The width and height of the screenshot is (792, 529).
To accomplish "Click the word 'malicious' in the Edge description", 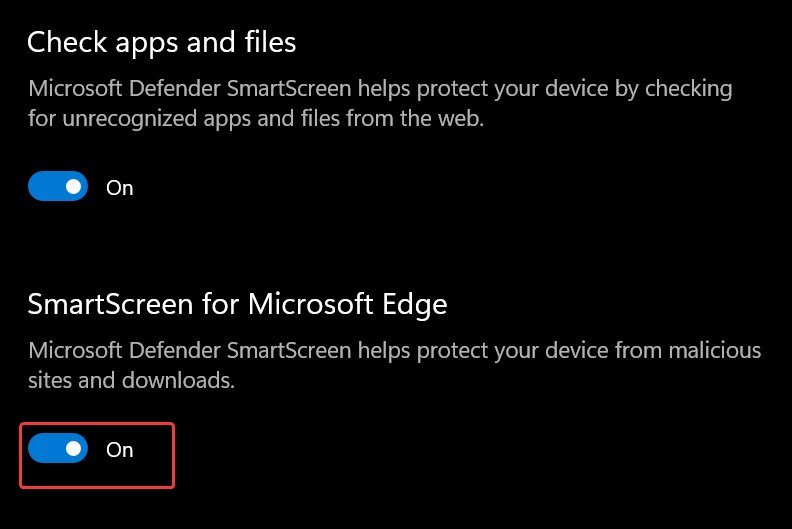I will click(x=714, y=352).
